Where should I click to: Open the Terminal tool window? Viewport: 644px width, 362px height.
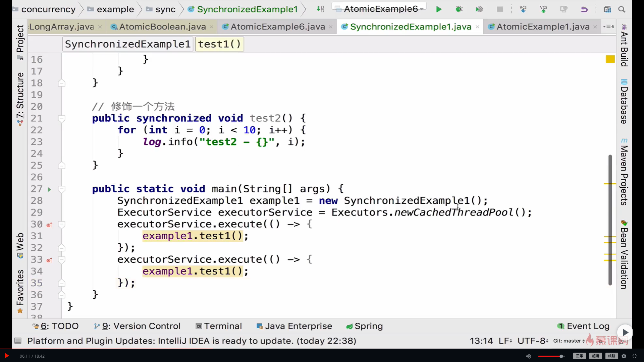tap(219, 326)
